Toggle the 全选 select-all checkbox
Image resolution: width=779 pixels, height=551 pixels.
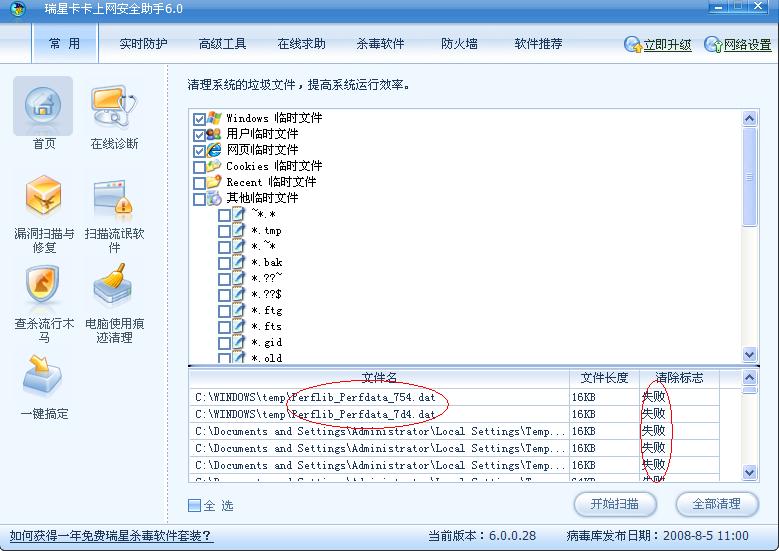[194, 505]
